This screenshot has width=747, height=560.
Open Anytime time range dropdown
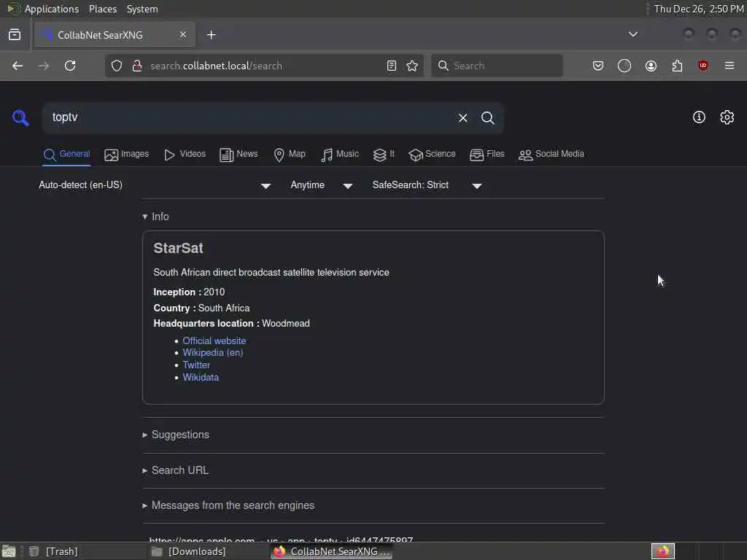322,185
